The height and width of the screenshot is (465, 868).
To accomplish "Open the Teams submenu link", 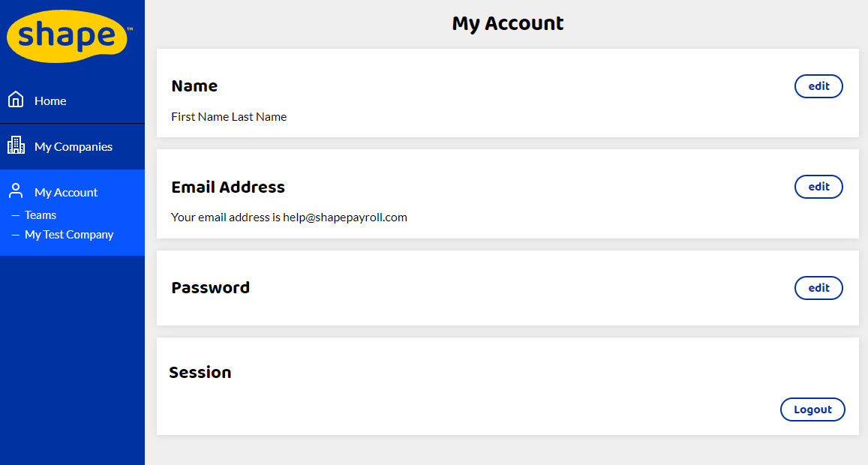I will (41, 214).
